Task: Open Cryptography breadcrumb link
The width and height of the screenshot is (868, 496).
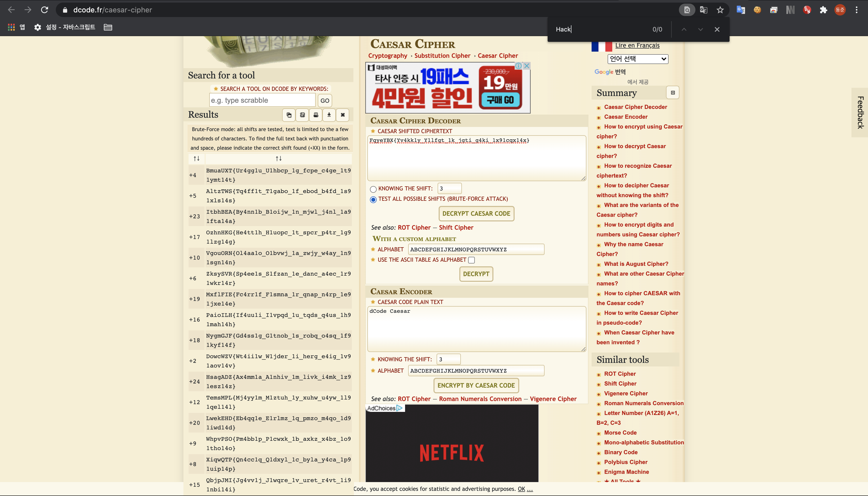Action: tap(388, 55)
